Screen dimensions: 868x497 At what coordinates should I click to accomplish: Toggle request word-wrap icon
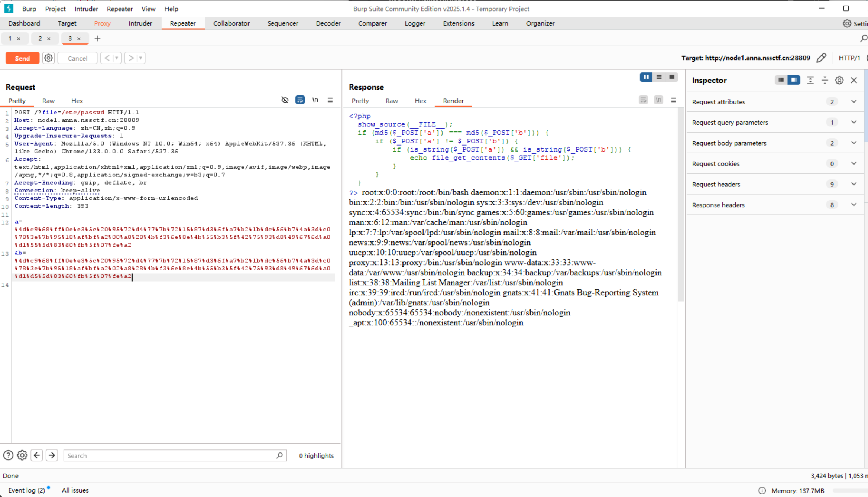pos(300,100)
